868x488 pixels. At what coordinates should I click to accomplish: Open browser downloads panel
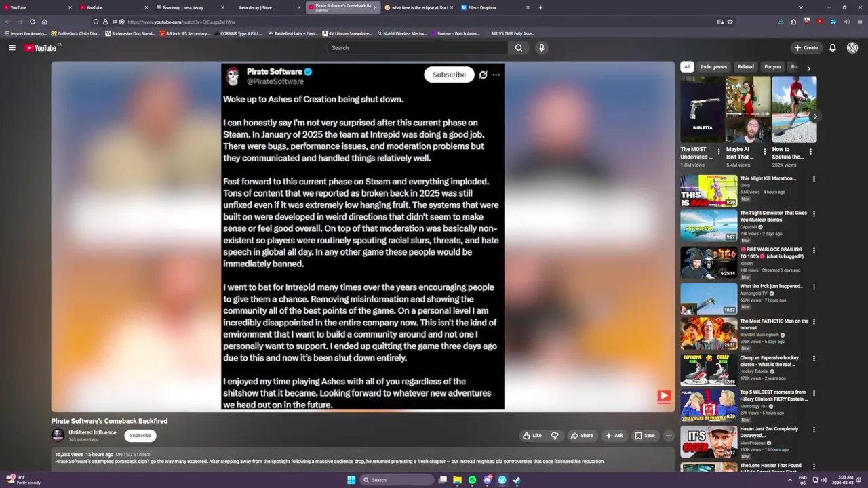click(781, 22)
